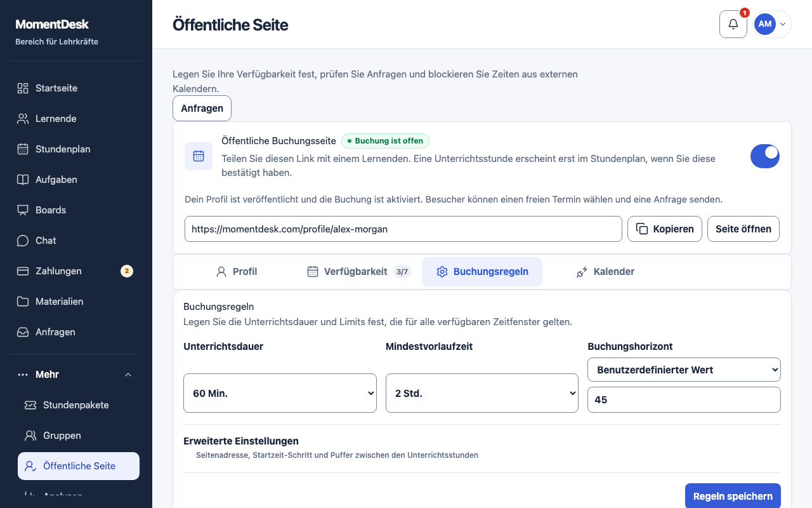Collapse the Mehr section chevron
Image resolution: width=812 pixels, height=508 pixels.
[128, 375]
